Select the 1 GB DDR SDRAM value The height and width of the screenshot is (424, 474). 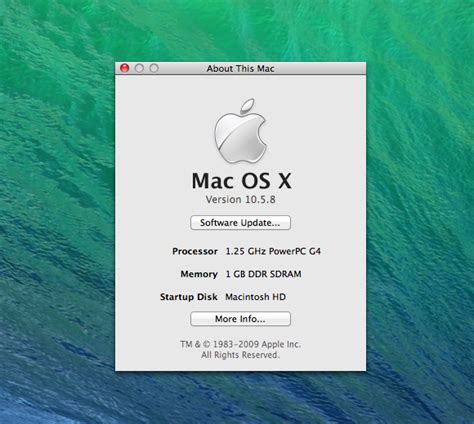coord(263,274)
